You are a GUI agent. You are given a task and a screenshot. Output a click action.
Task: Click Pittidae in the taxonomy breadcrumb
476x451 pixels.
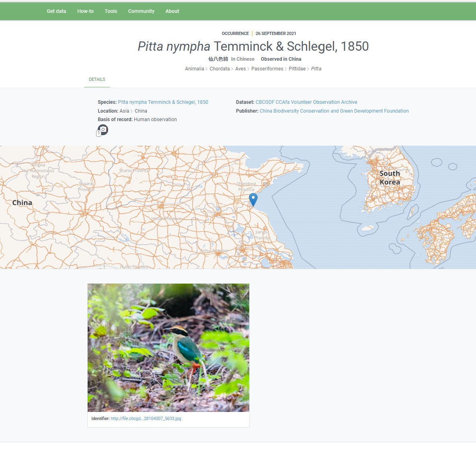coord(297,69)
